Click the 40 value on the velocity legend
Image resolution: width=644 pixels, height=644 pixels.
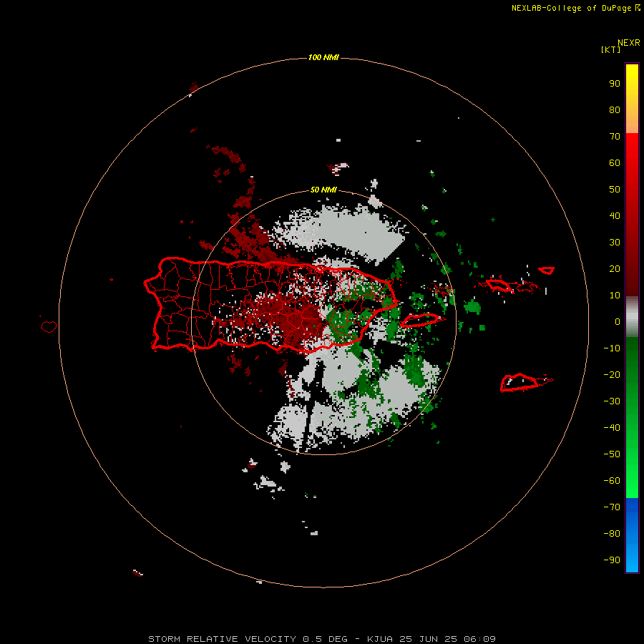pyautogui.click(x=615, y=215)
